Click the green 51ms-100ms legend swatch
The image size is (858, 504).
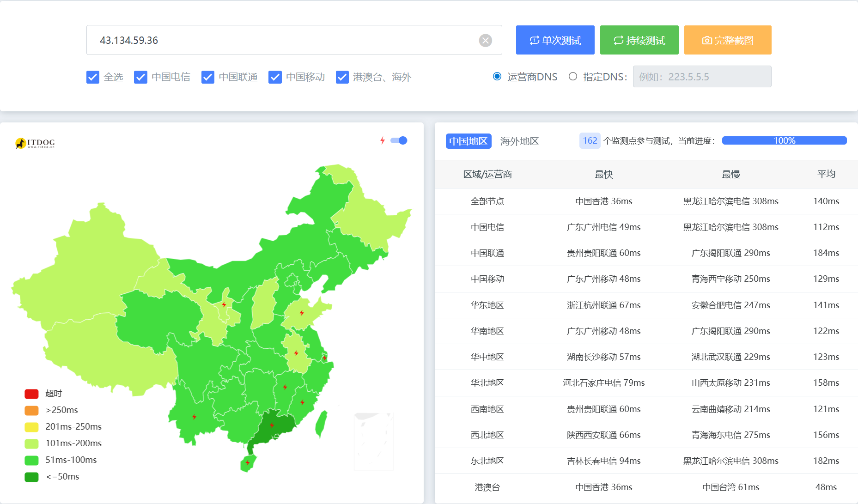31,460
